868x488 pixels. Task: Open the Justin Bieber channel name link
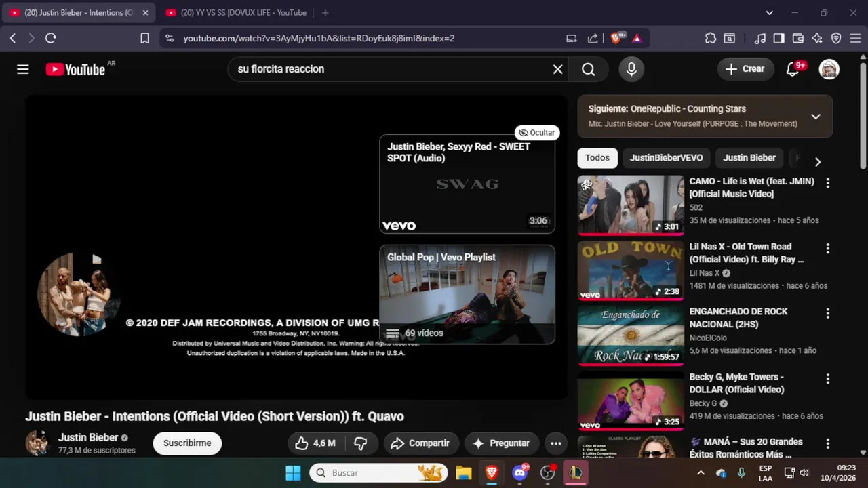[x=88, y=438]
